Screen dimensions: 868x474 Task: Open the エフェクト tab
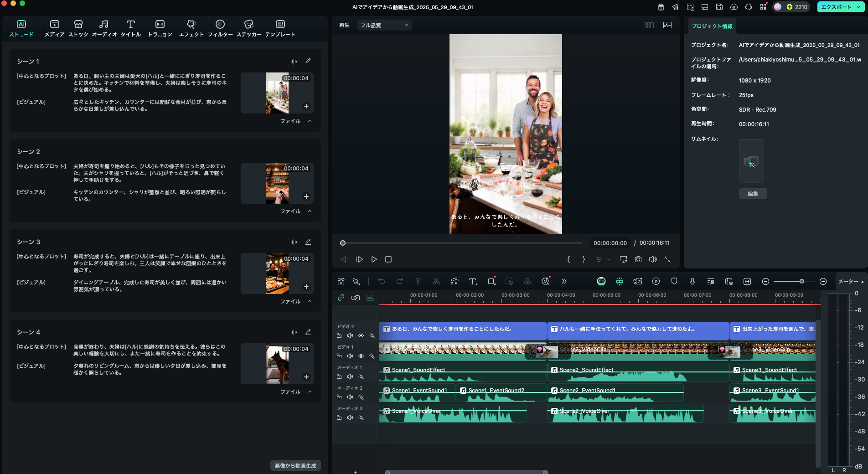coord(191,28)
